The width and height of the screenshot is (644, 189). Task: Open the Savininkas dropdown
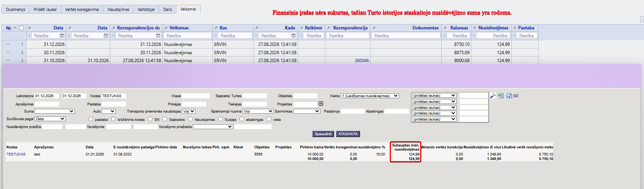(x=307, y=111)
